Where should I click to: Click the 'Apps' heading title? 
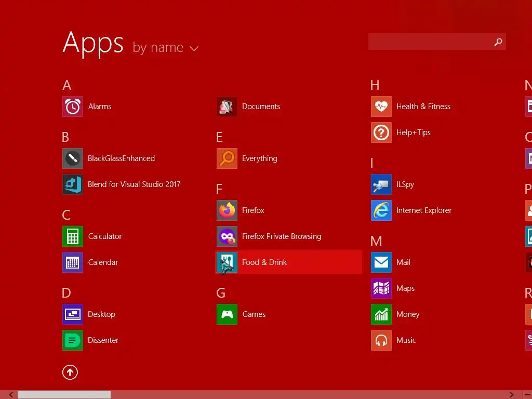tap(93, 44)
